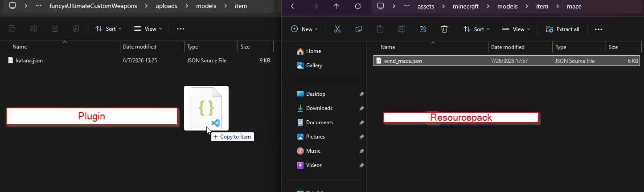The image size is (644, 192).
Task: Go forward in the right Explorer window
Action: coord(314,6)
